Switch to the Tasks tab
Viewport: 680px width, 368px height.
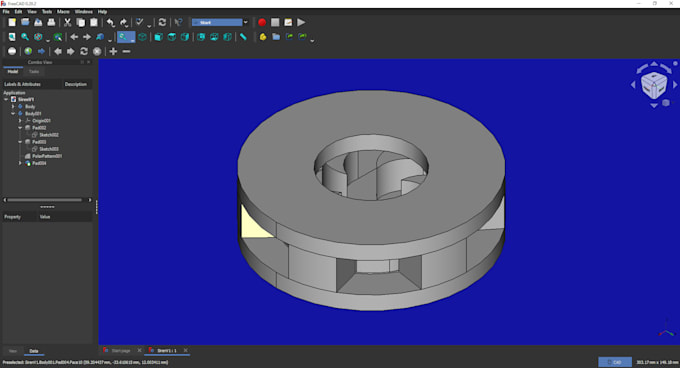click(x=34, y=72)
